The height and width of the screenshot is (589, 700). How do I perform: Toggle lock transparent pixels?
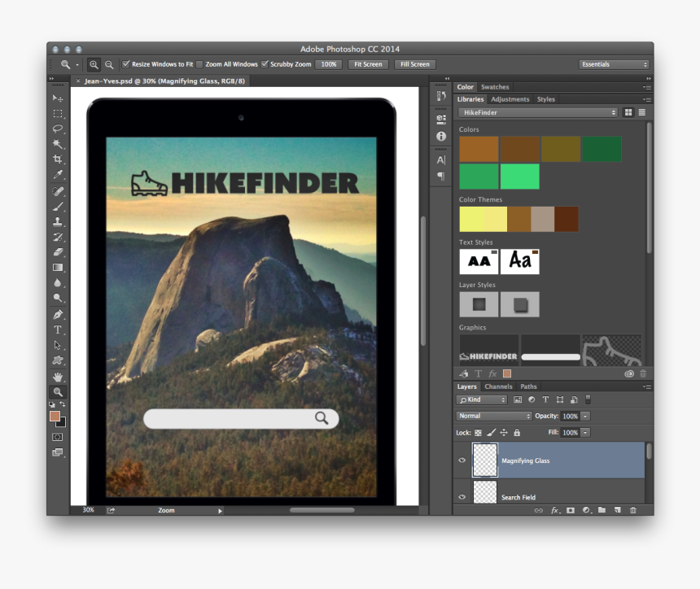478,432
